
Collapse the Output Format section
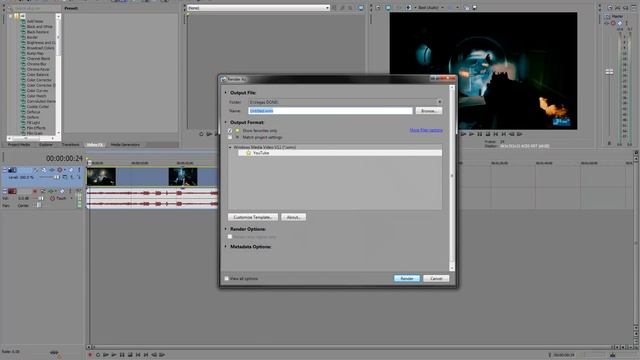pos(225,122)
